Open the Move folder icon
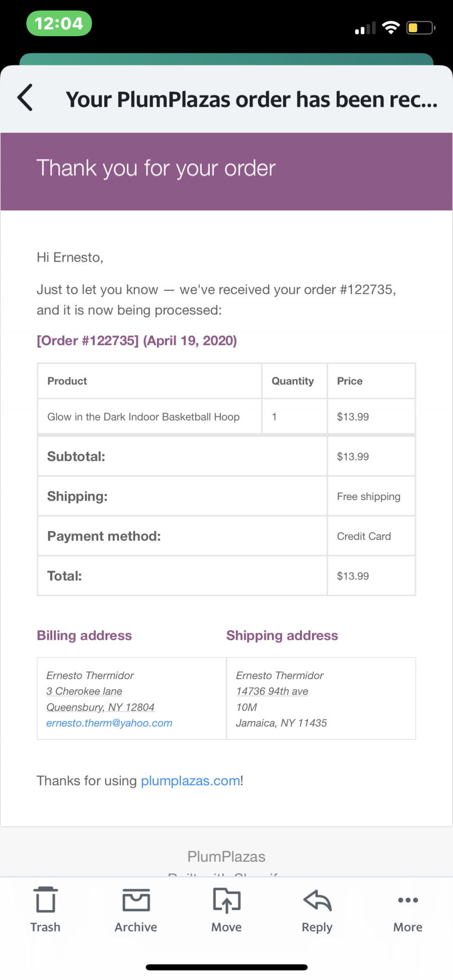 pos(226,900)
